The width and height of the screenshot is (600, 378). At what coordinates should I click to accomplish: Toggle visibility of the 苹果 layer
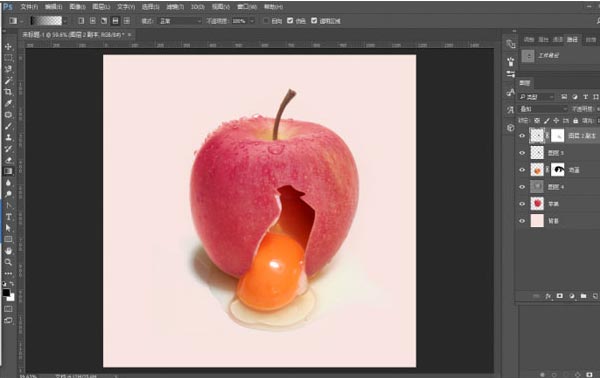point(522,204)
